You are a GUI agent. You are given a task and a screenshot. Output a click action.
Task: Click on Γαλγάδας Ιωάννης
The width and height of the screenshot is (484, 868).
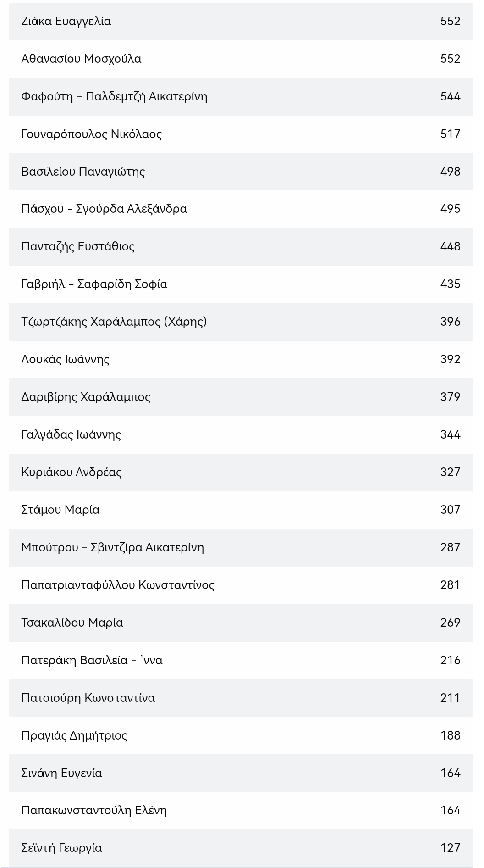[x=71, y=434]
